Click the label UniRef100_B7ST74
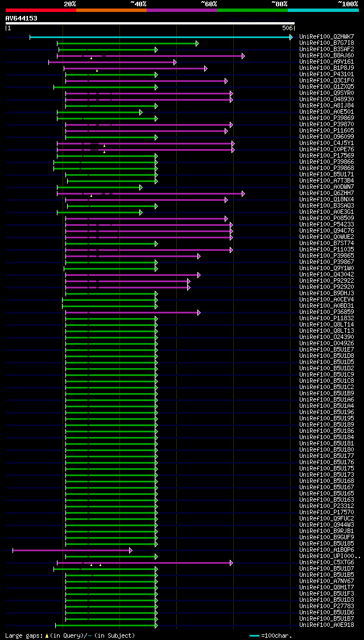The width and height of the screenshot is (364, 640). point(326,243)
